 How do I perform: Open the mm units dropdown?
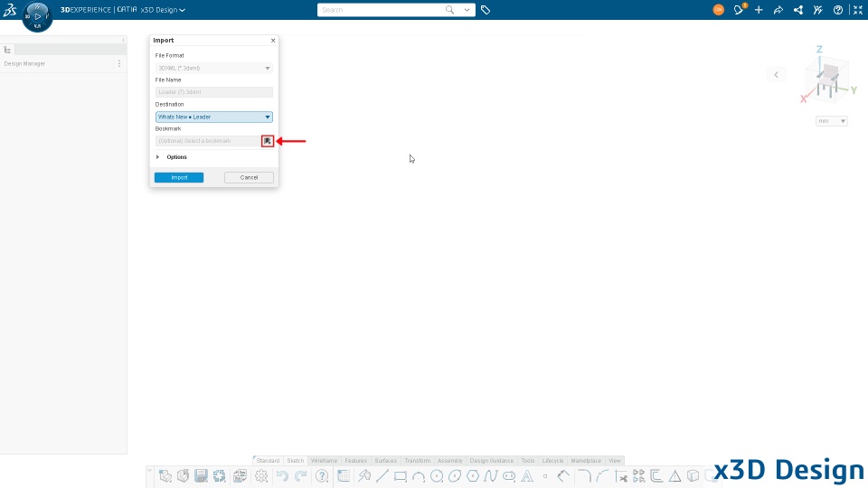click(x=832, y=121)
